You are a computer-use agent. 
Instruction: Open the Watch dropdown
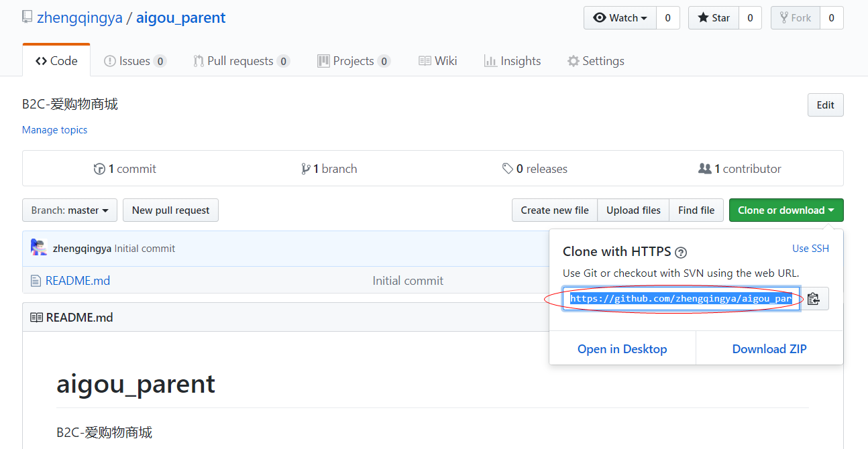(620, 18)
